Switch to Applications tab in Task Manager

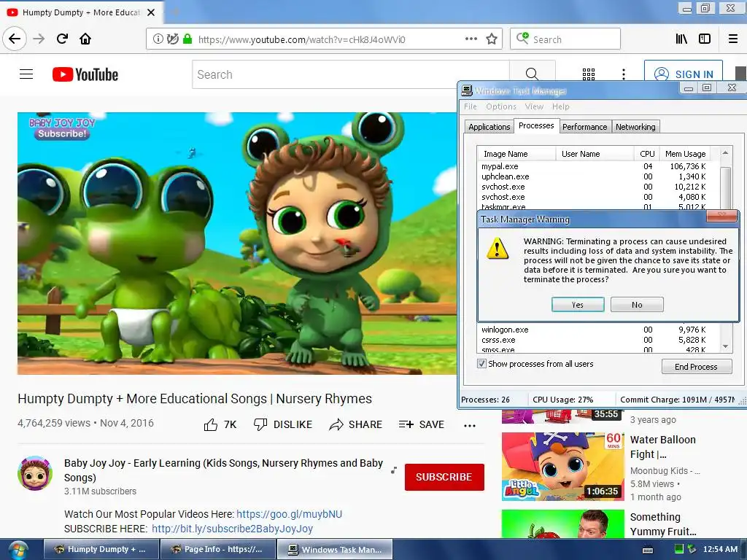coord(489,127)
